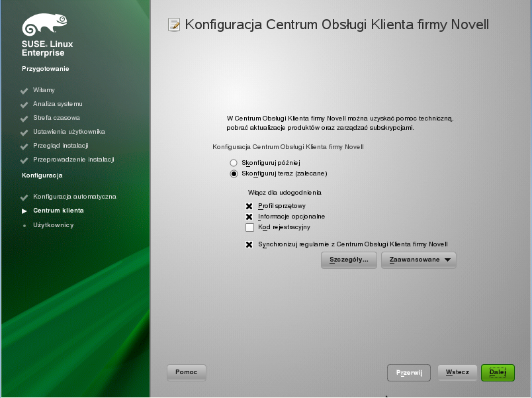Click the notepad icon beside the page title
This screenshot has width=532, height=398.
point(174,25)
